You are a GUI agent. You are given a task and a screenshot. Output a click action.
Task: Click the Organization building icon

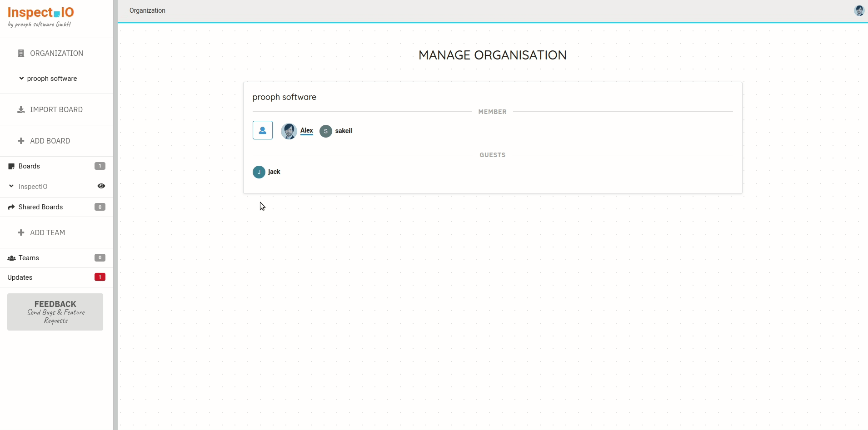click(21, 54)
